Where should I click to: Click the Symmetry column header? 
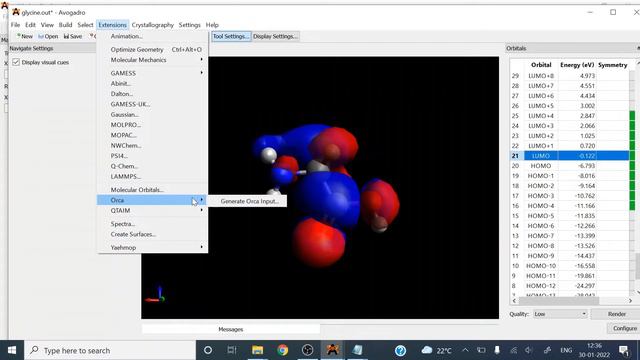(x=612, y=65)
